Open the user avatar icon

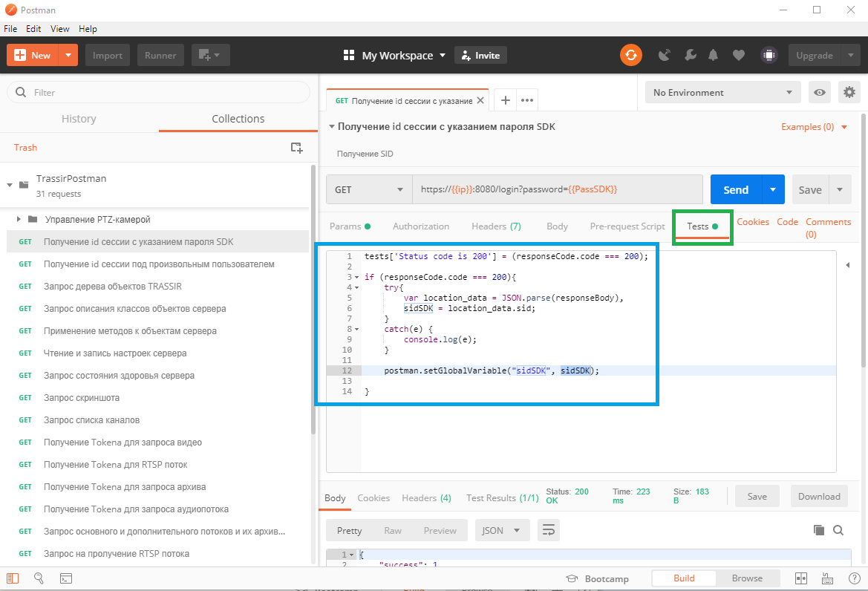769,55
